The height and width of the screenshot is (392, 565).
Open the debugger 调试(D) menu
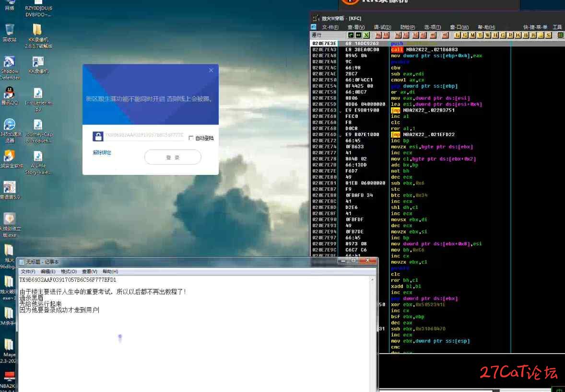click(382, 27)
